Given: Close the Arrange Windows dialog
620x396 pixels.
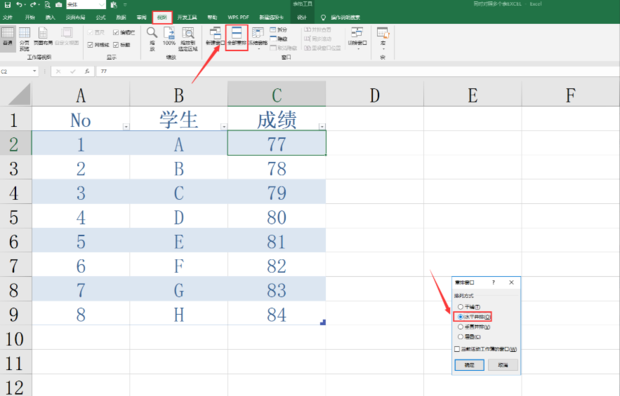Looking at the screenshot, I should [511, 282].
